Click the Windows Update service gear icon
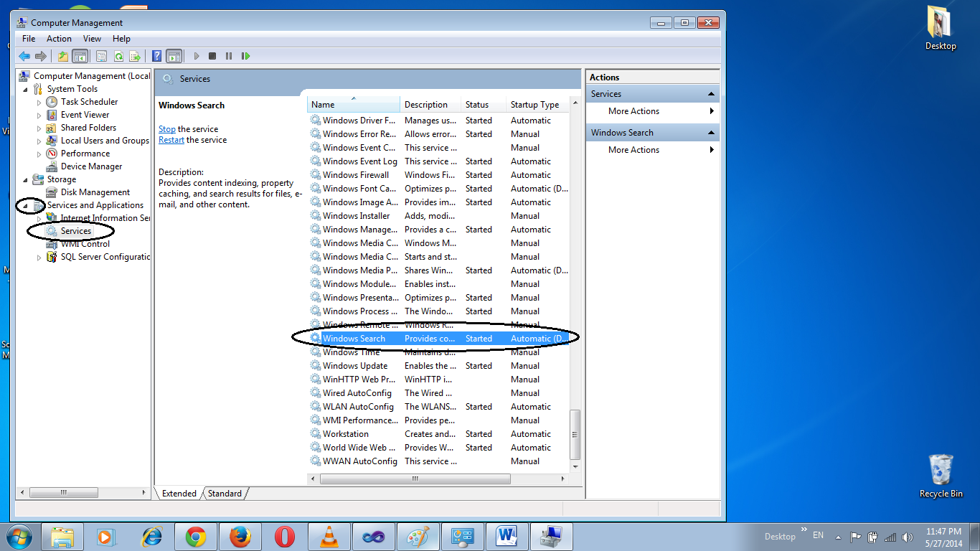 point(316,366)
